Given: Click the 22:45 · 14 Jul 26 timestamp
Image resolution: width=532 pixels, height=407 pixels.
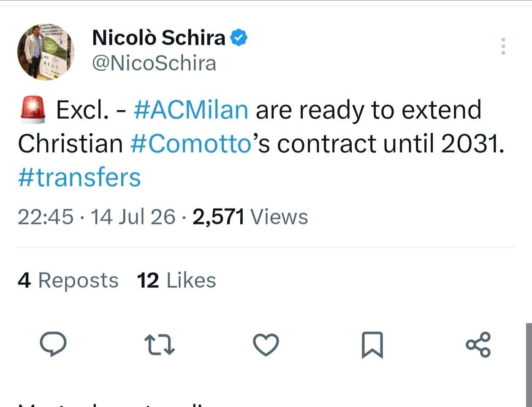Looking at the screenshot, I should [96, 217].
